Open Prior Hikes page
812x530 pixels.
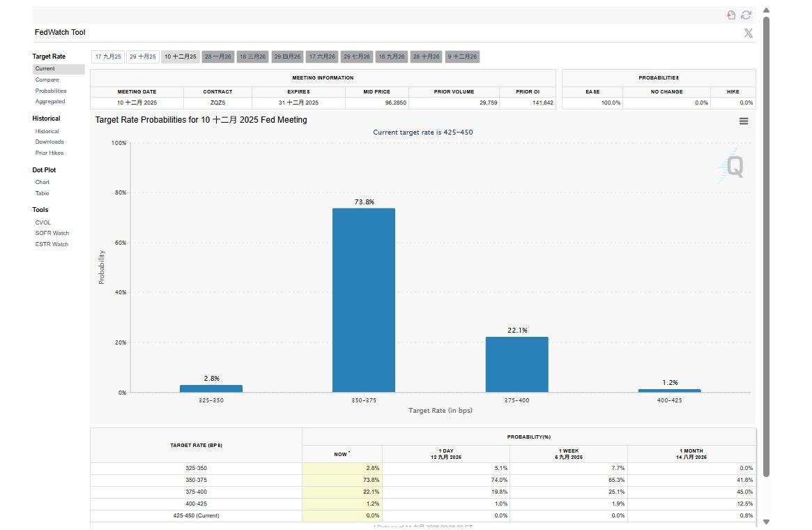[49, 153]
